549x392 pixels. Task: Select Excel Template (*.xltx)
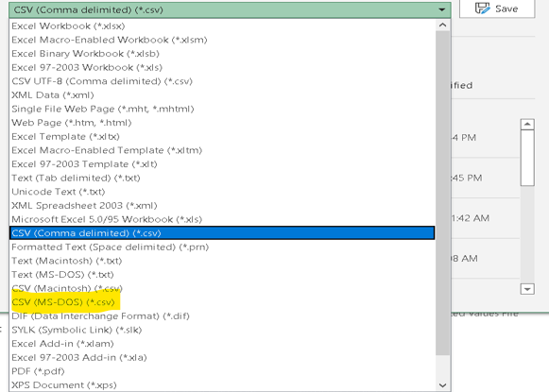[222, 137]
